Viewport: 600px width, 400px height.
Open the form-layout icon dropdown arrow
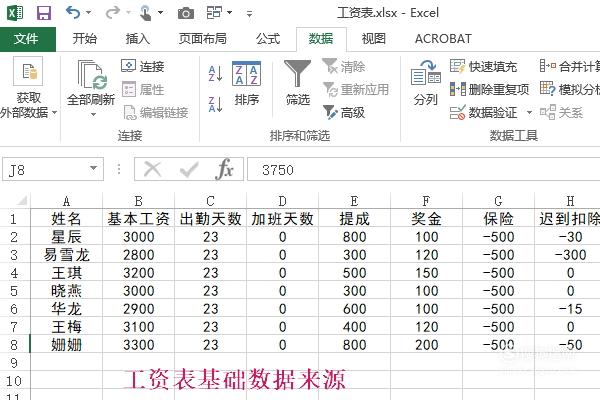point(229,13)
